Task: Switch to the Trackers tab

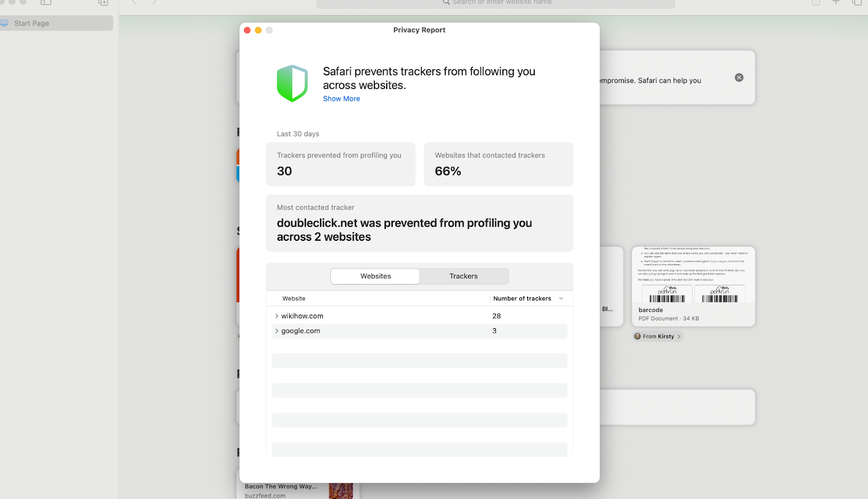Action: (x=464, y=276)
